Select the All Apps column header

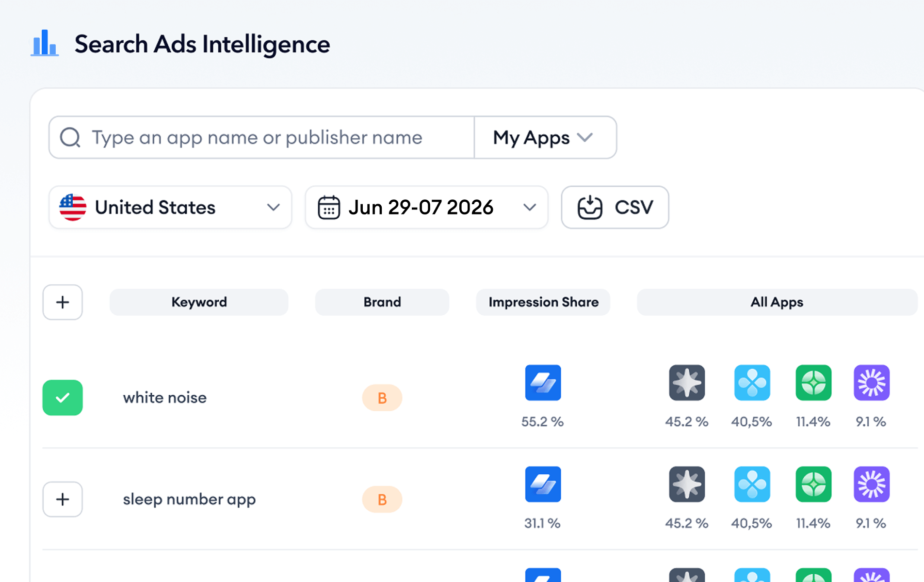pyautogui.click(x=777, y=302)
